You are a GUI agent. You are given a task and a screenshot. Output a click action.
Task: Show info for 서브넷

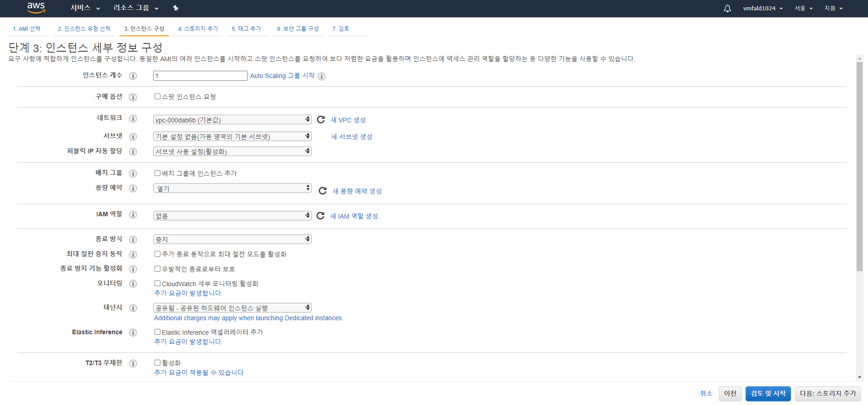[133, 137]
